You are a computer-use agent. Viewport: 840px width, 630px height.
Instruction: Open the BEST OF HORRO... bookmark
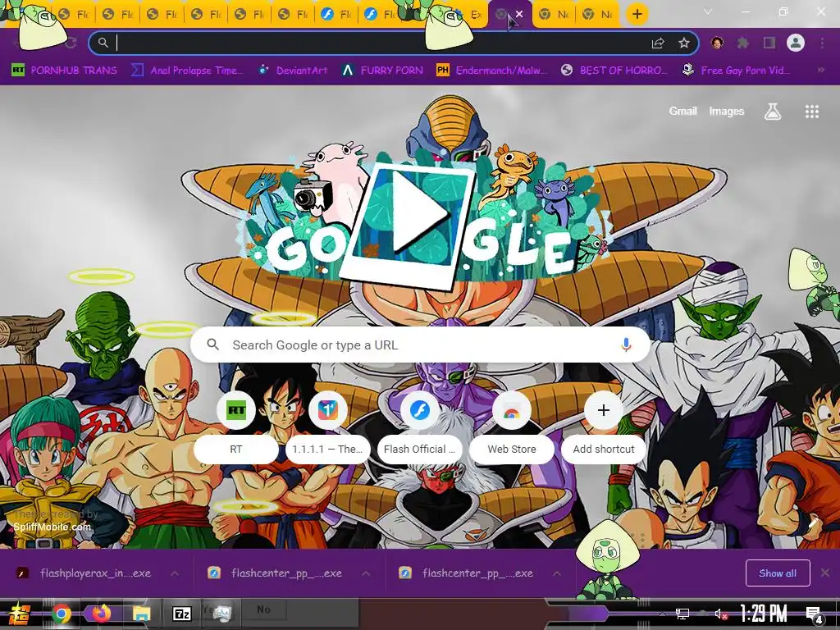pos(614,71)
